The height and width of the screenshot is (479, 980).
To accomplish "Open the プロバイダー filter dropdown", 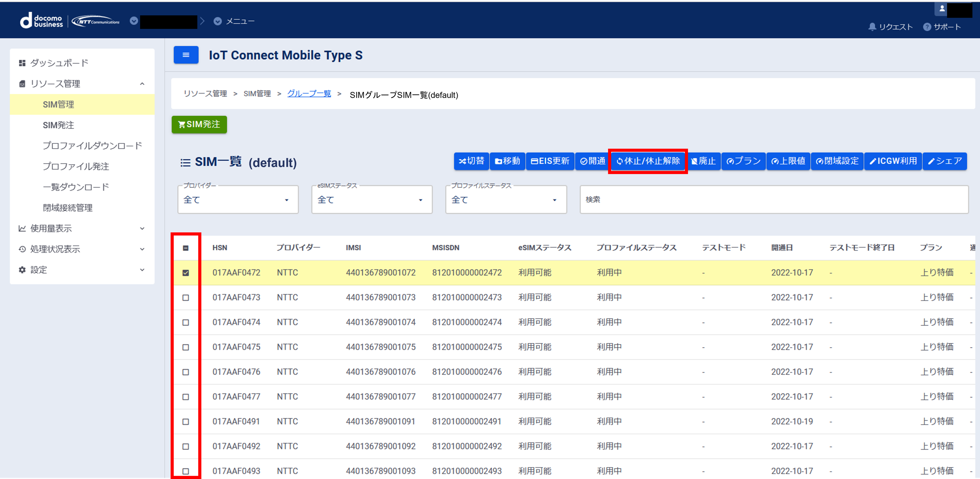I will click(x=238, y=200).
